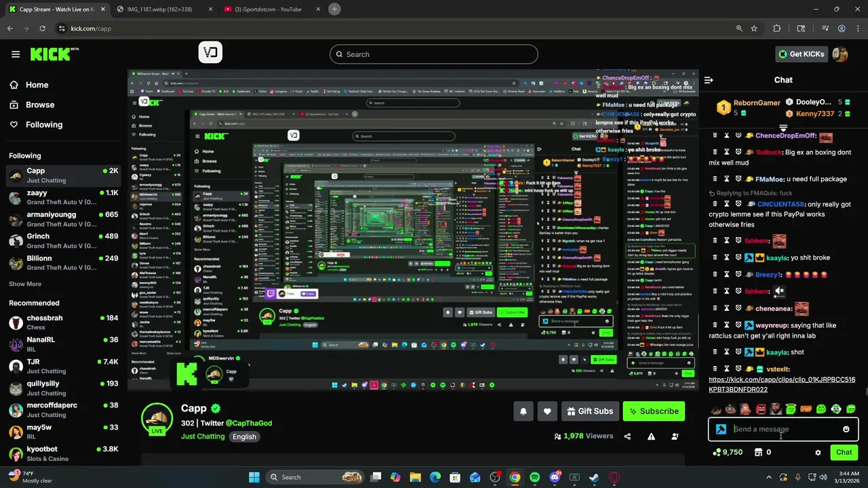
Task: Click the delete icon on 1lulbuck's message
Action: tap(715, 152)
